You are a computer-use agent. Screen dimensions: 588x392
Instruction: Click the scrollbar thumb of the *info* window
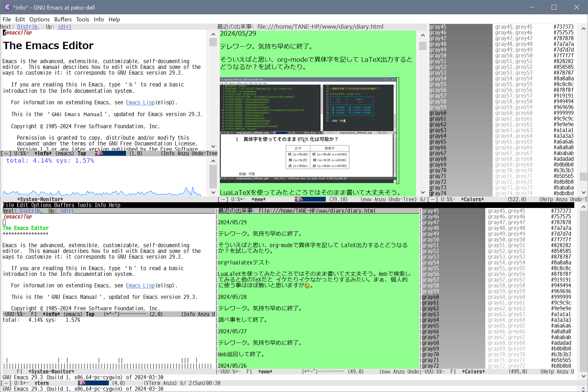tap(213, 42)
